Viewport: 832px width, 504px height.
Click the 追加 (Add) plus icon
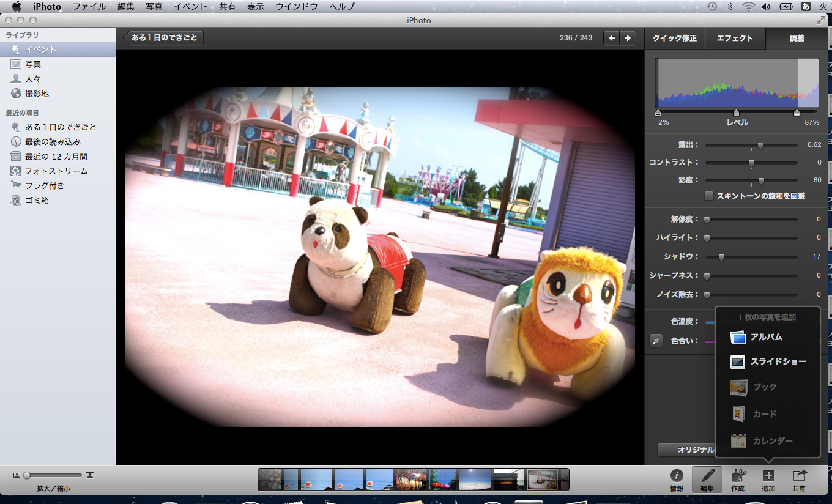click(x=768, y=476)
